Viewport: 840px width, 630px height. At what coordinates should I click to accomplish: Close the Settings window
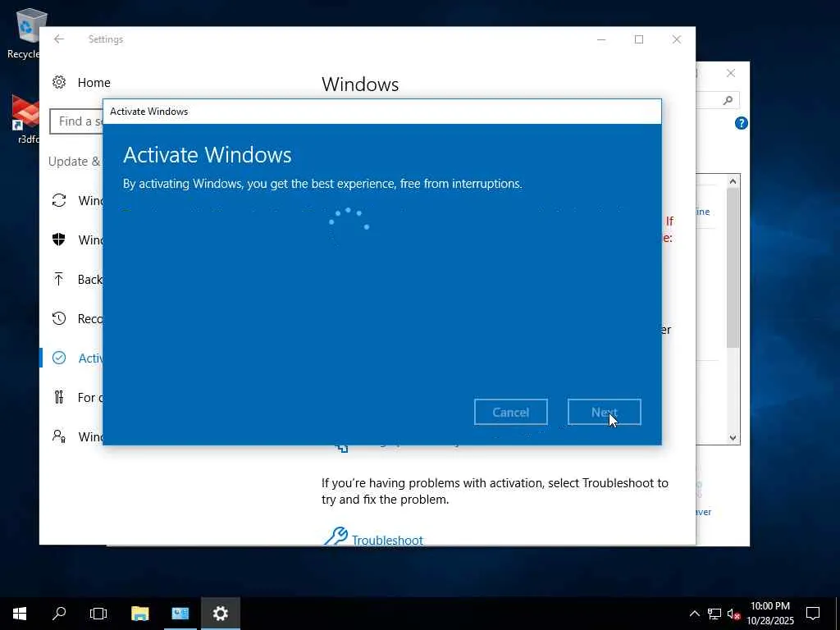click(x=677, y=39)
